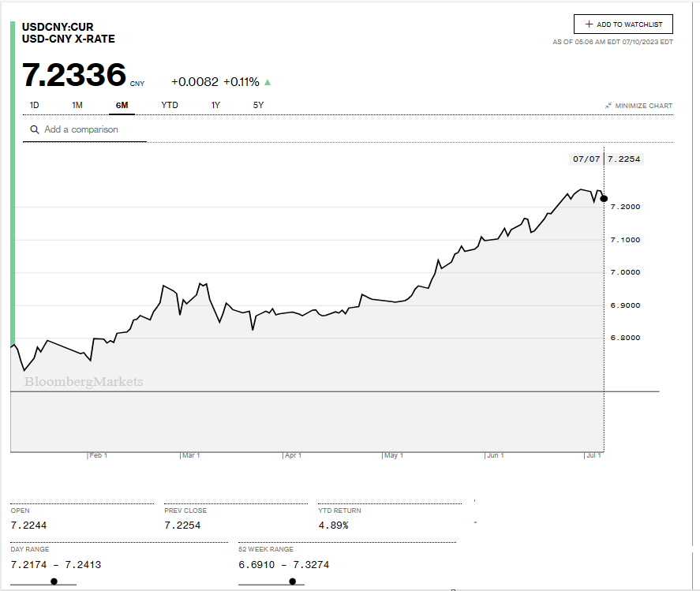Click the Jun 1 x-axis label
Viewport: 700px width, 591px height.
[494, 455]
